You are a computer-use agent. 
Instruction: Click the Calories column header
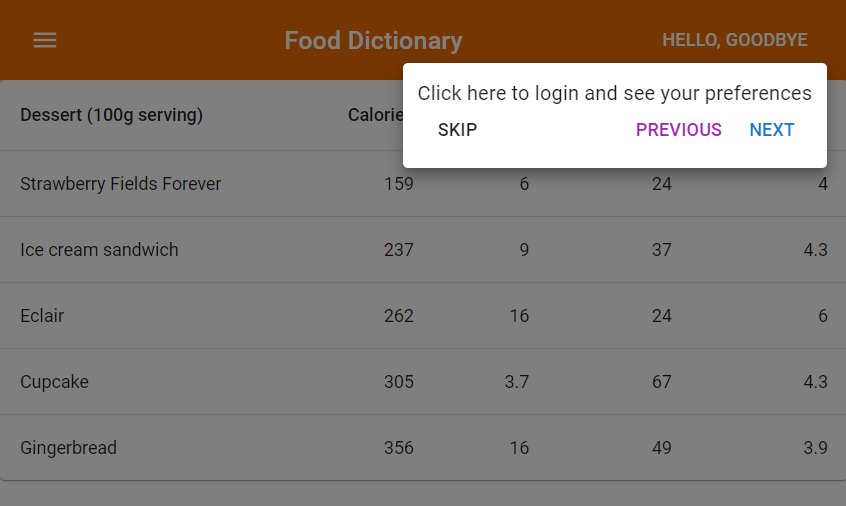click(375, 115)
